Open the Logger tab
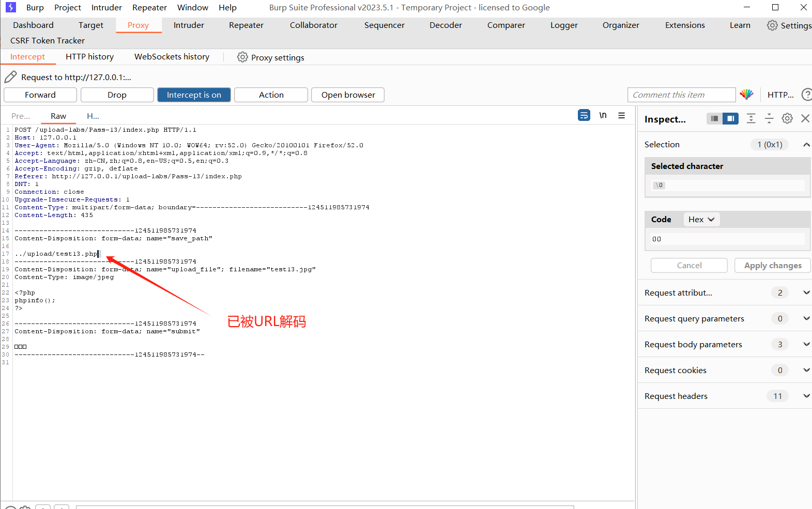 click(564, 25)
